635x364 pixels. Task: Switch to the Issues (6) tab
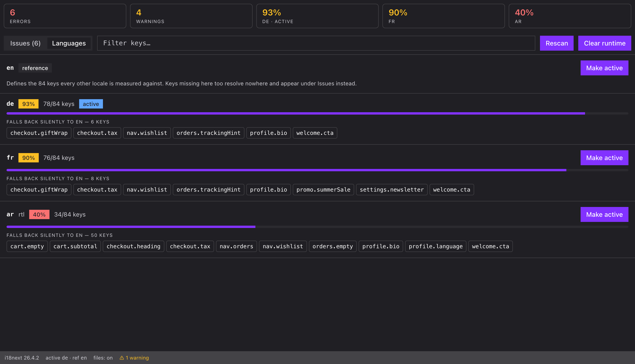(25, 43)
